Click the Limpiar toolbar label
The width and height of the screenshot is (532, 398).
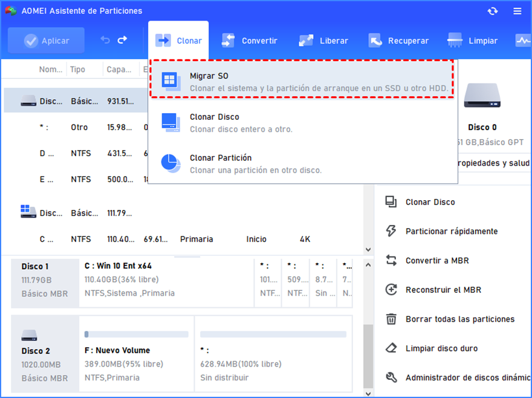coord(483,41)
